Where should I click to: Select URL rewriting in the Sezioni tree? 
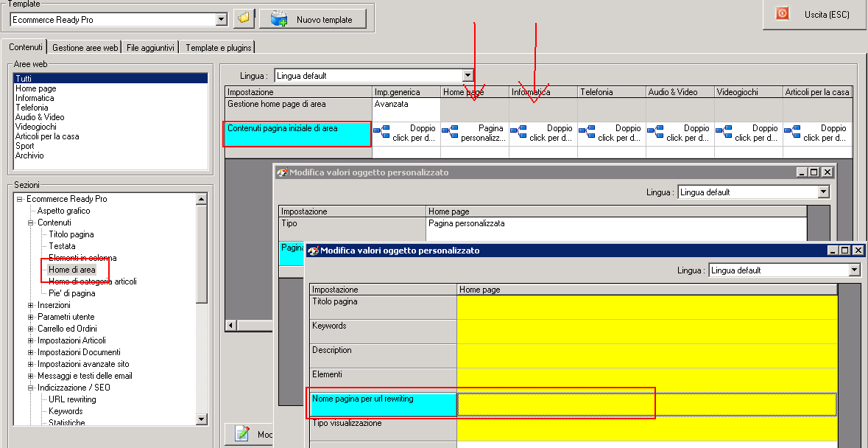(72, 399)
